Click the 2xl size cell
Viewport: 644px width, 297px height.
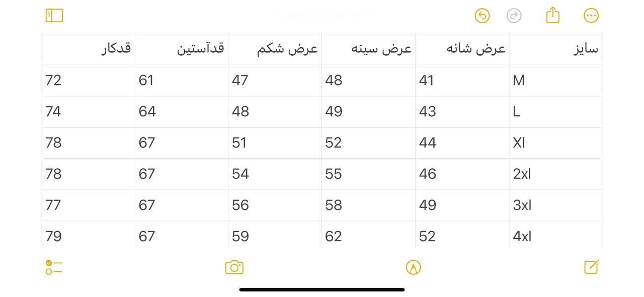pyautogui.click(x=555, y=174)
